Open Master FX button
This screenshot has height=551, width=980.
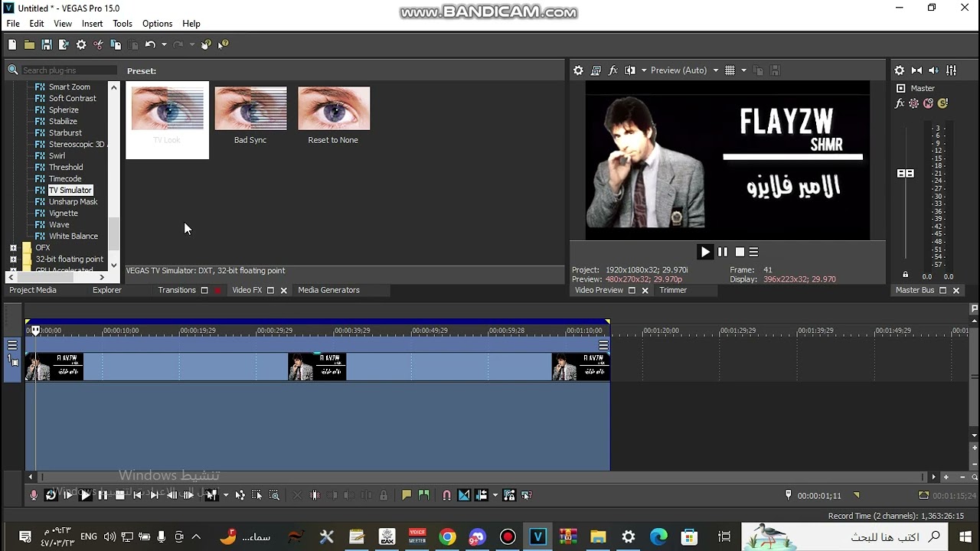[x=900, y=103]
